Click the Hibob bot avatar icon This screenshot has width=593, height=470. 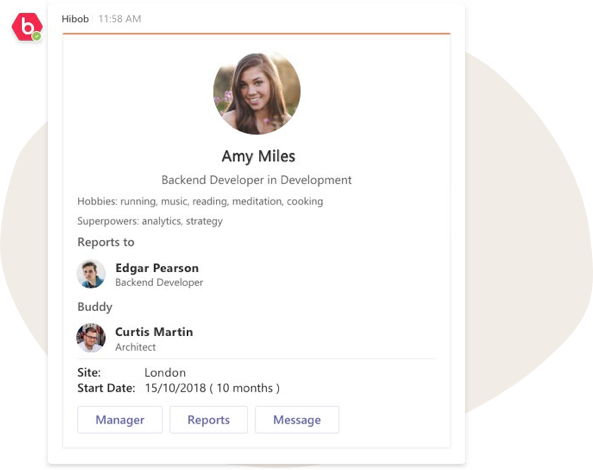[27, 27]
